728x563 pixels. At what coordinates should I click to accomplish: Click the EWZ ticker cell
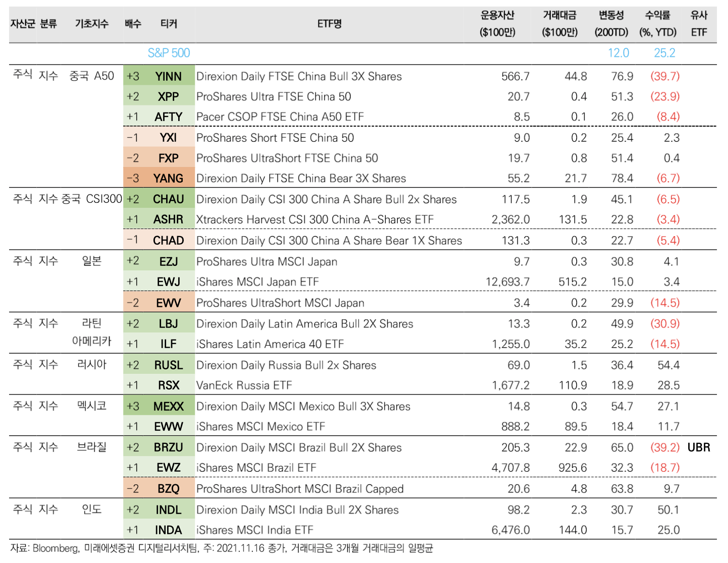tap(169, 468)
